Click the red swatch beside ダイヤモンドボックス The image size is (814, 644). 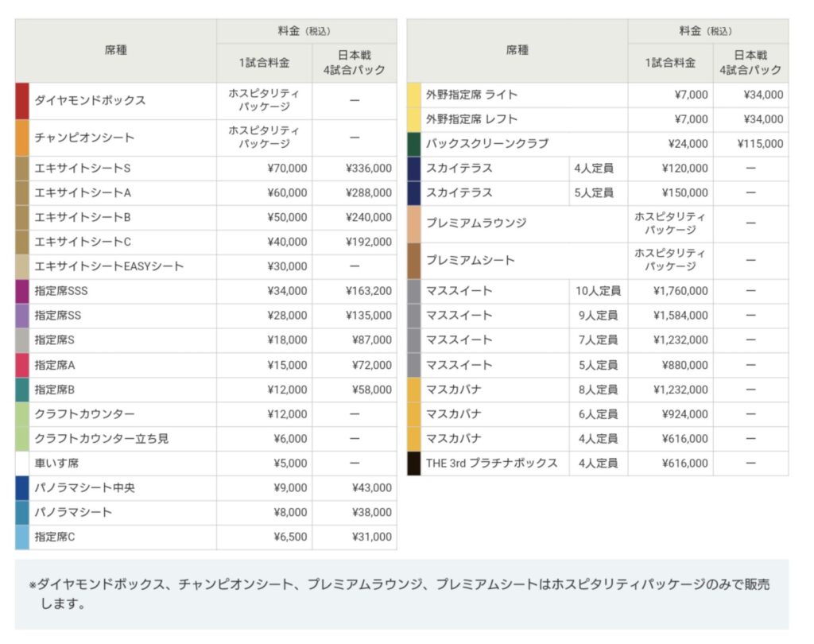coord(22,101)
